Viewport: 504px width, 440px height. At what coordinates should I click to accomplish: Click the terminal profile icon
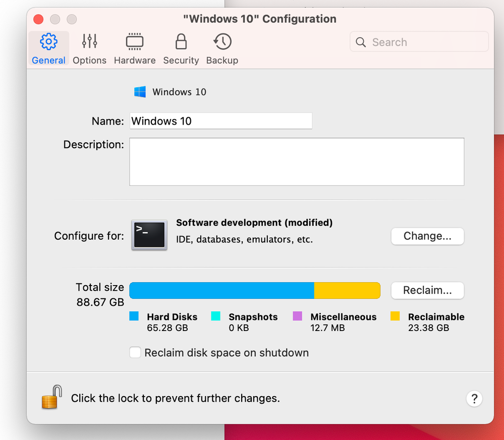tap(149, 235)
